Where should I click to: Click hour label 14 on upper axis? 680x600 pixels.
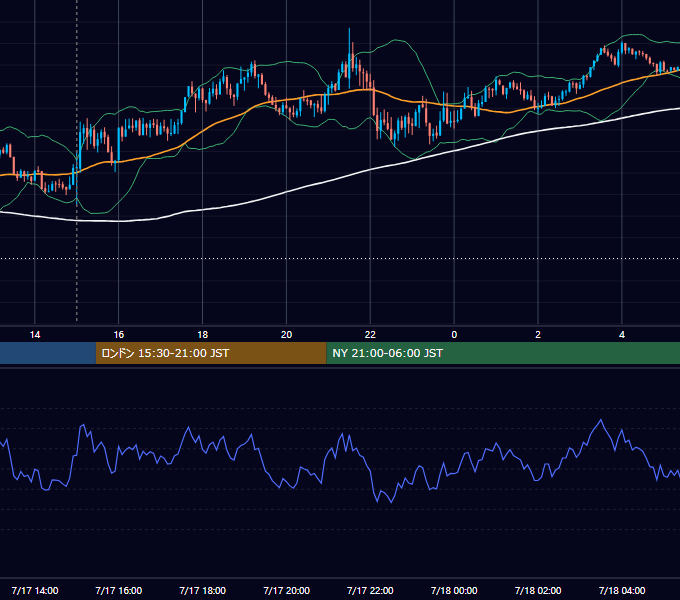pyautogui.click(x=35, y=334)
